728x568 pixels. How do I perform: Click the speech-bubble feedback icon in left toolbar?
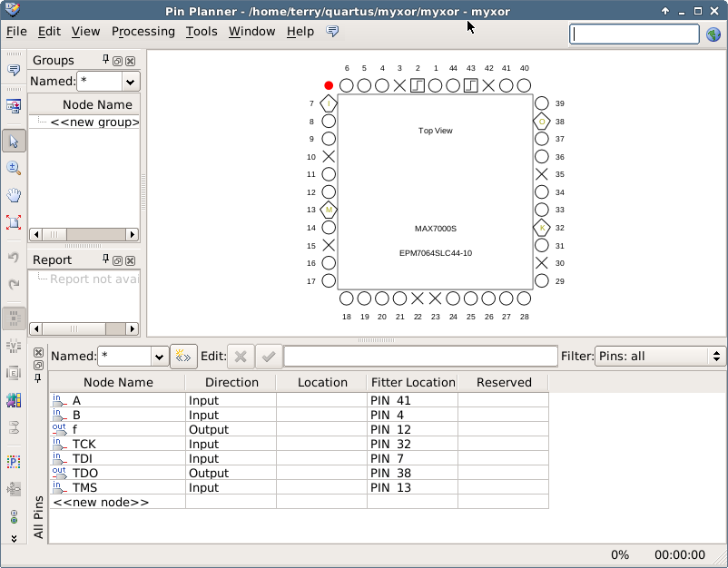pyautogui.click(x=14, y=71)
